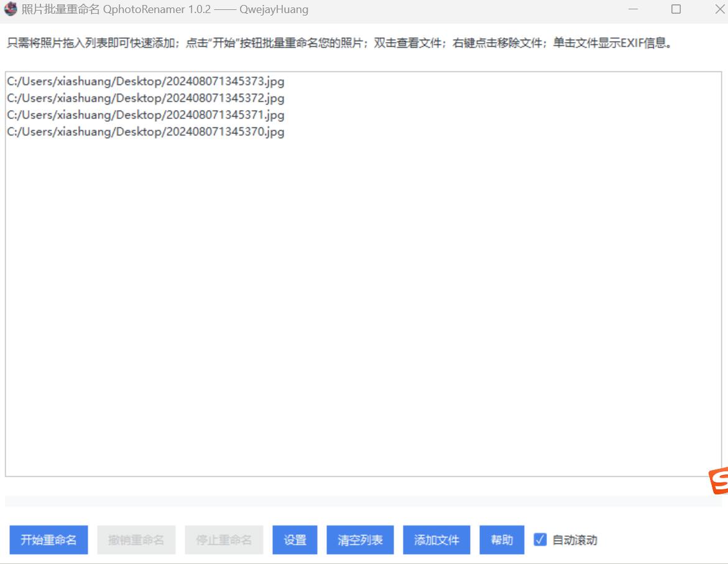Viewport: 728px width, 564px height.
Task: Select file 202408071345373.jpg in list
Action: point(145,81)
